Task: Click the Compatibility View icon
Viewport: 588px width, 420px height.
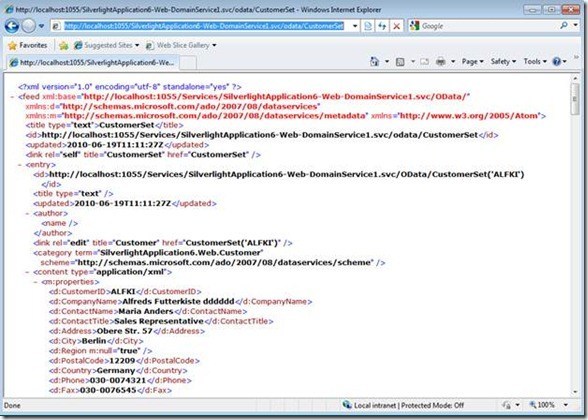Action: pos(368,26)
